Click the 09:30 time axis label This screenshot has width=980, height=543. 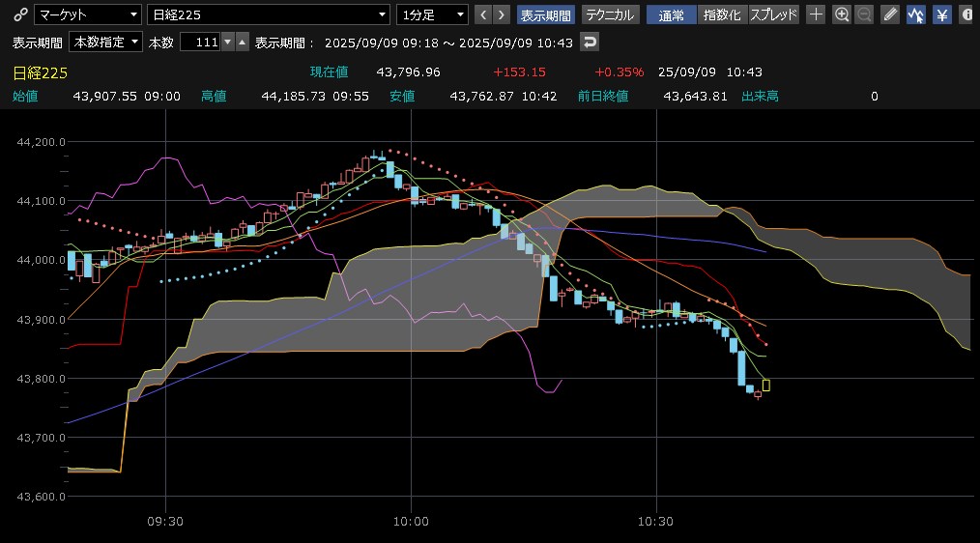pos(165,521)
